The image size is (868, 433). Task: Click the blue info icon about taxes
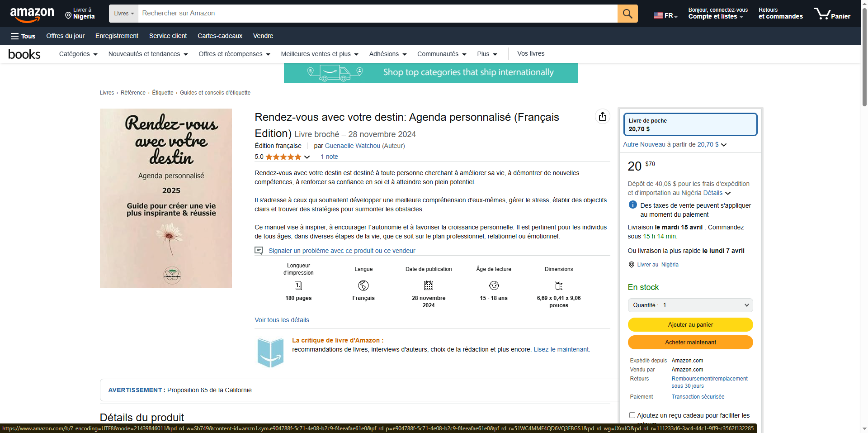click(633, 205)
